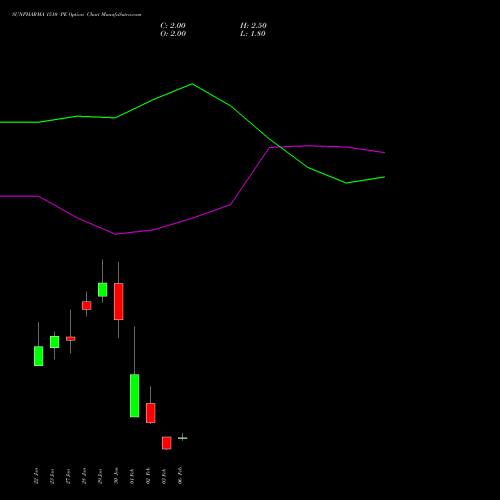Click the "27 Jan" date axis label

(x=68, y=476)
